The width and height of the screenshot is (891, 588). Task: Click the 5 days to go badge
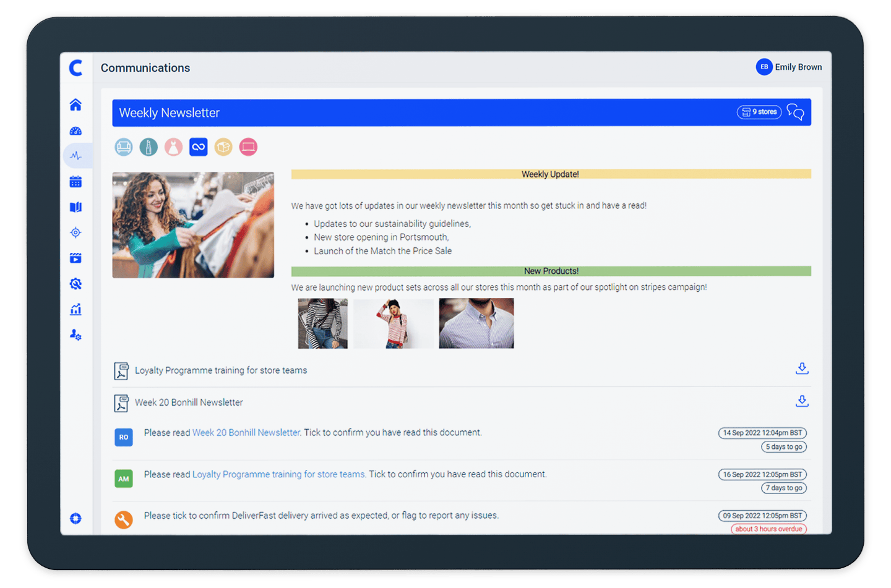(x=784, y=446)
